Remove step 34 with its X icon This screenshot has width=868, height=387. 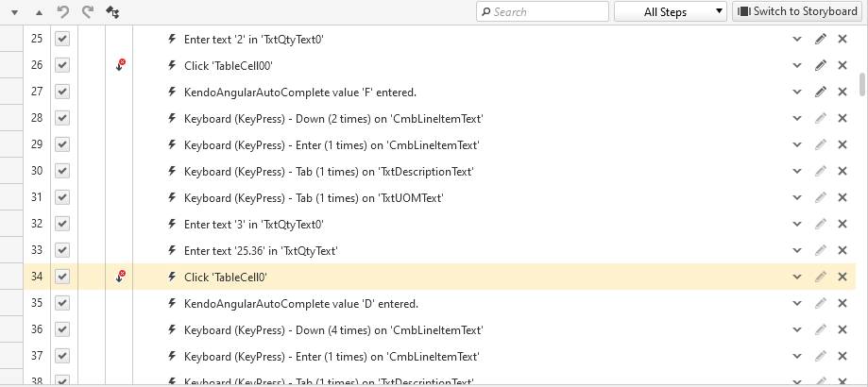tap(842, 277)
